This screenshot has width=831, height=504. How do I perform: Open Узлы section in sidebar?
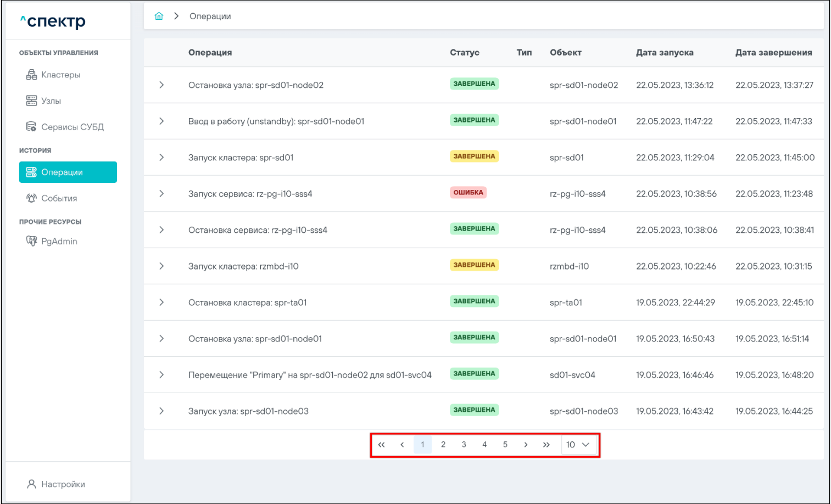tap(51, 101)
